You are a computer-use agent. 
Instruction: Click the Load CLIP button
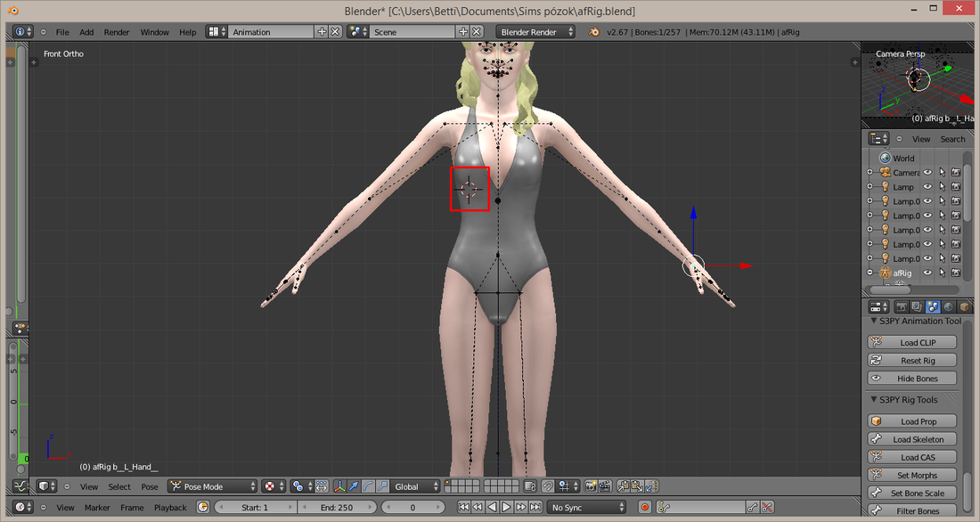[912, 342]
